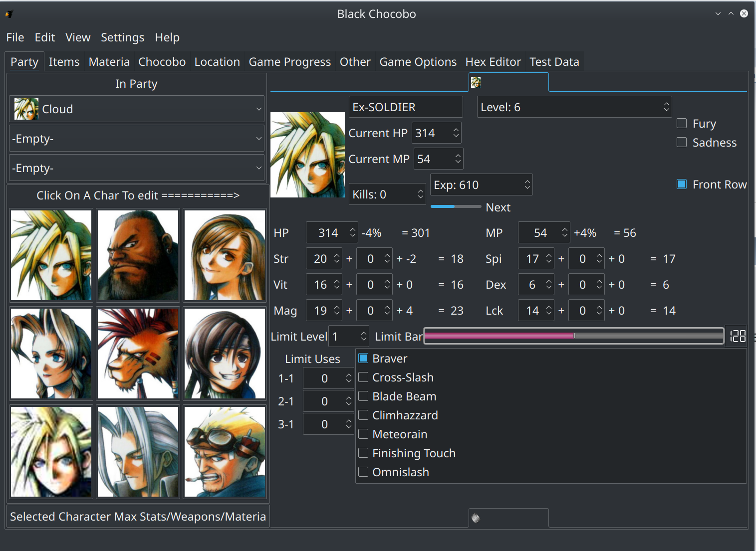Open the Settings menu
The image size is (756, 551).
click(122, 37)
